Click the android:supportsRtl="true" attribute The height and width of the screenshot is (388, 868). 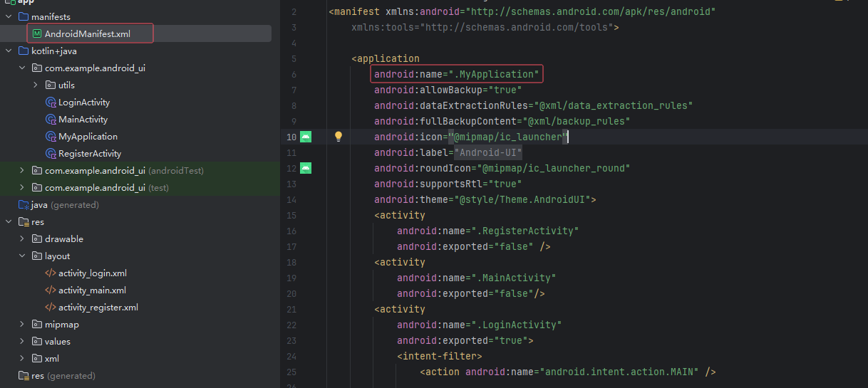coord(448,184)
